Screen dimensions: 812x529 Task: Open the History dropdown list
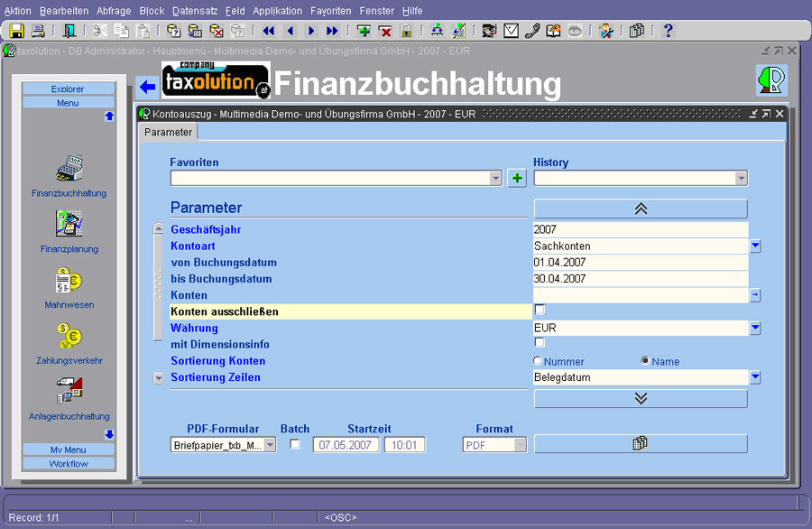point(741,178)
